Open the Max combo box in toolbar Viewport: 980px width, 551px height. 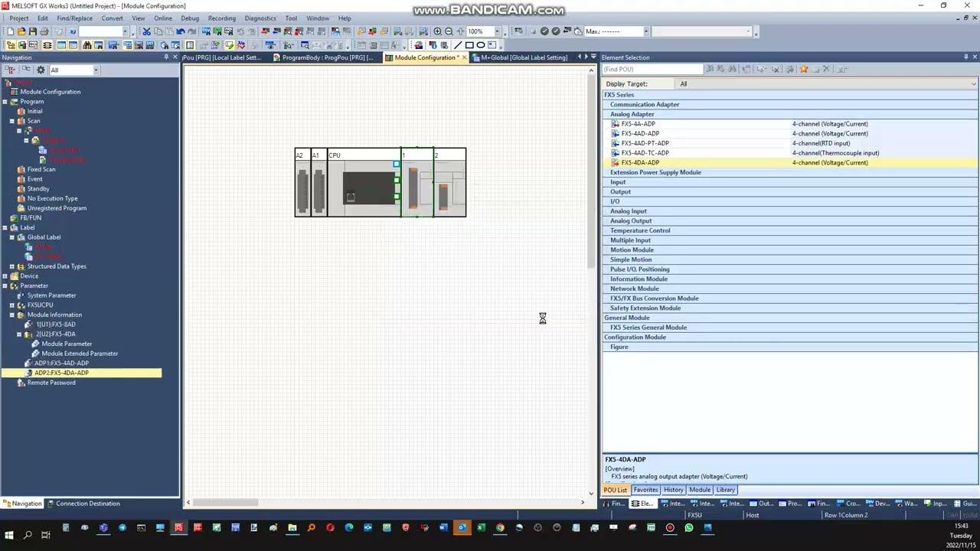point(646,31)
